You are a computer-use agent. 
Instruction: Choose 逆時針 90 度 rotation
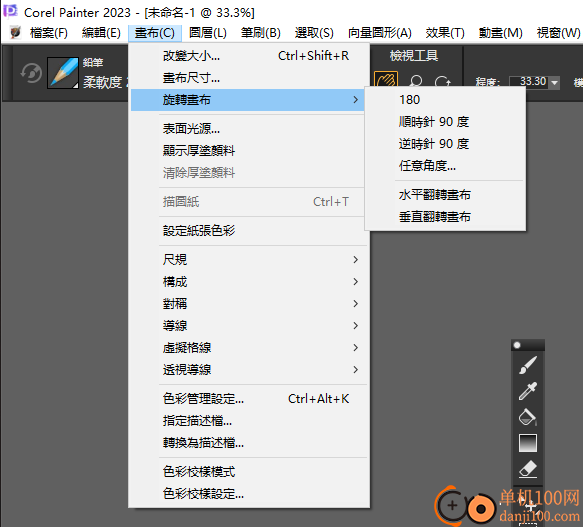(x=445, y=144)
